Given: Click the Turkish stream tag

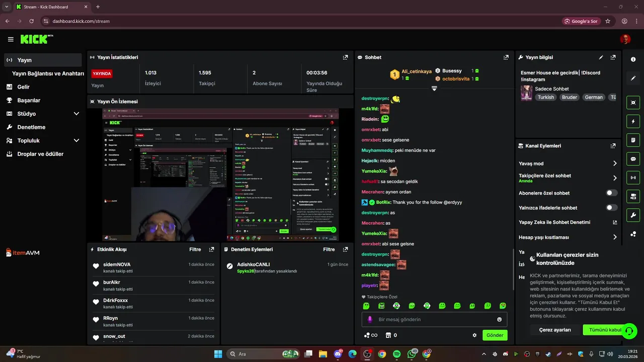Looking at the screenshot, I should pyautogui.click(x=545, y=97).
